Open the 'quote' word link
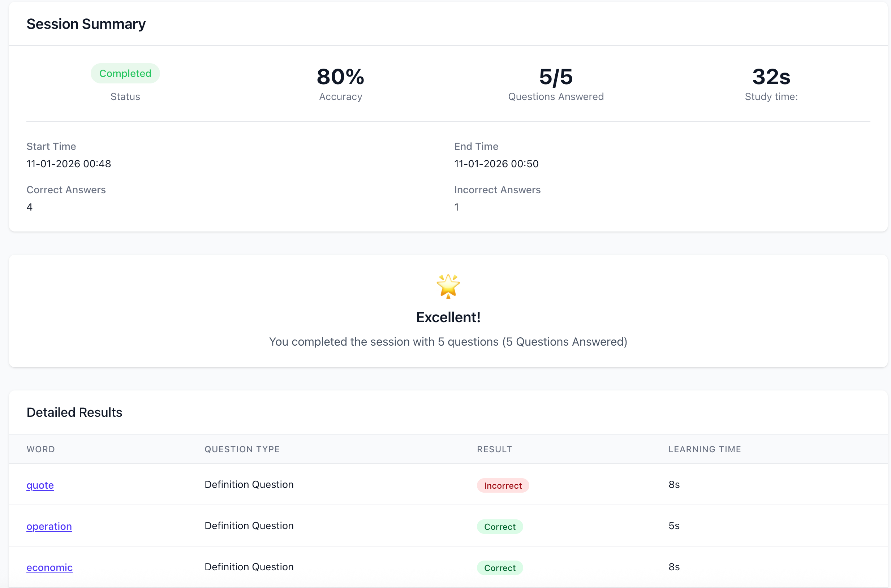 (40, 485)
